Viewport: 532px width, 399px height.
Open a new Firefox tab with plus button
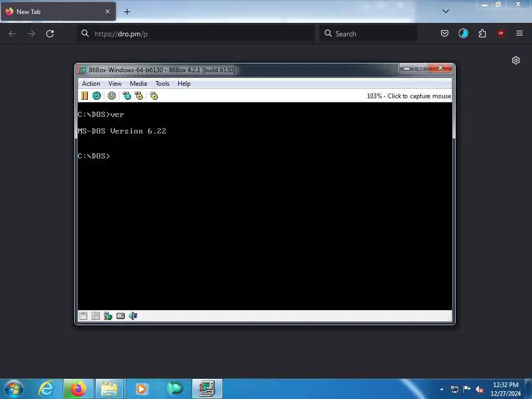(x=127, y=12)
